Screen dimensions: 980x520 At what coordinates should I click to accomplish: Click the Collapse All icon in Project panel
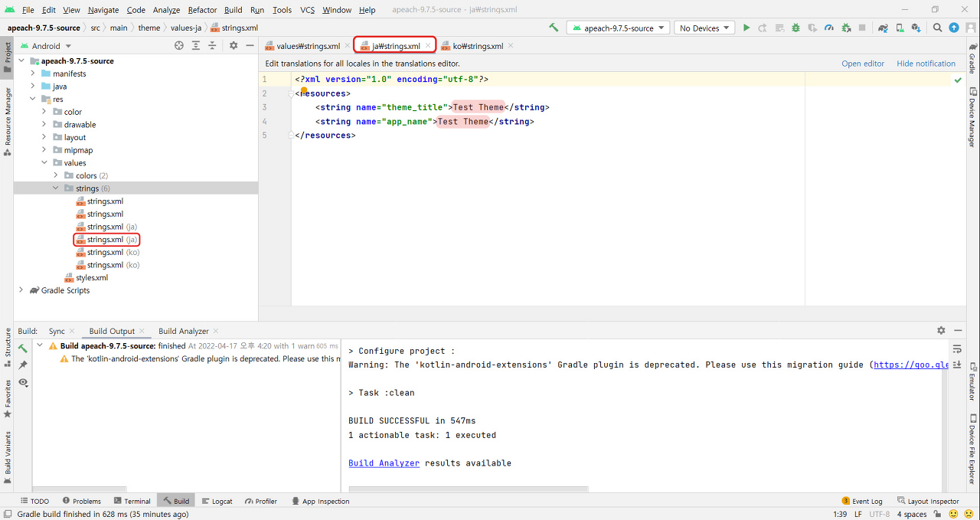click(213, 46)
